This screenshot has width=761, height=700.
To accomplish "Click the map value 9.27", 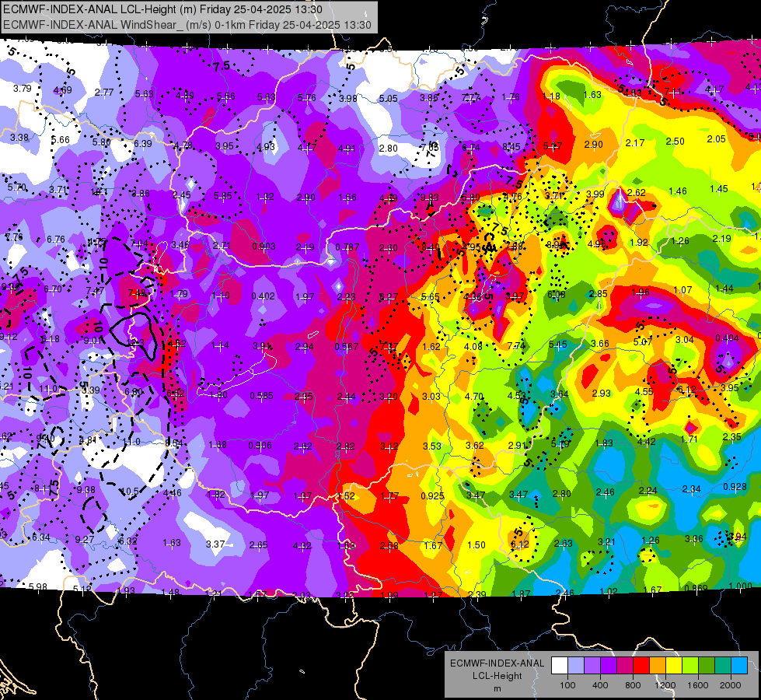I will [85, 539].
